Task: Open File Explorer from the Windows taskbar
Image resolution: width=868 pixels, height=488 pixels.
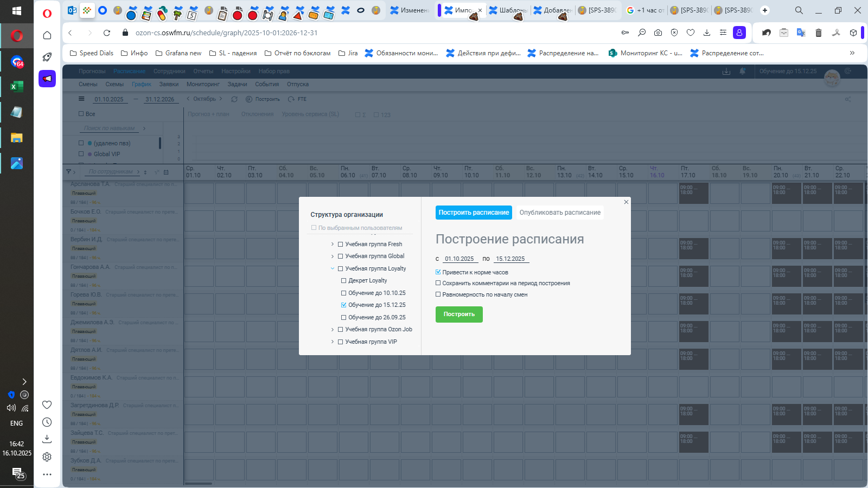Action: 17,138
